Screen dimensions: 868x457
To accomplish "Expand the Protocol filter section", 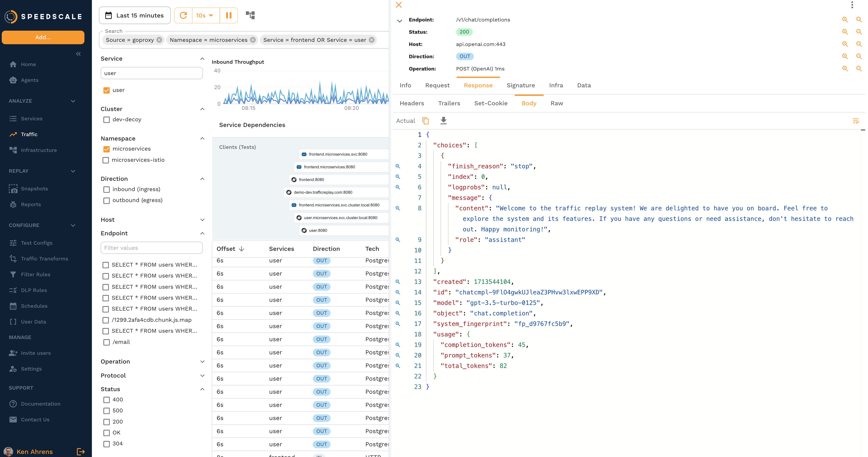I will (202, 375).
